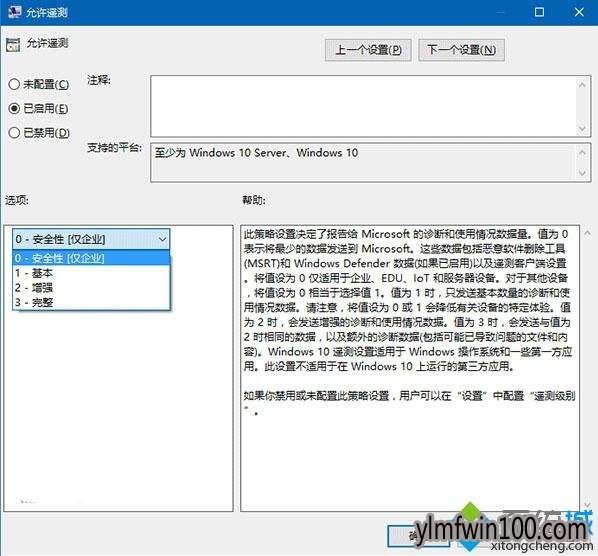
Task: Go to 下一个设置(N) button
Action: [461, 50]
